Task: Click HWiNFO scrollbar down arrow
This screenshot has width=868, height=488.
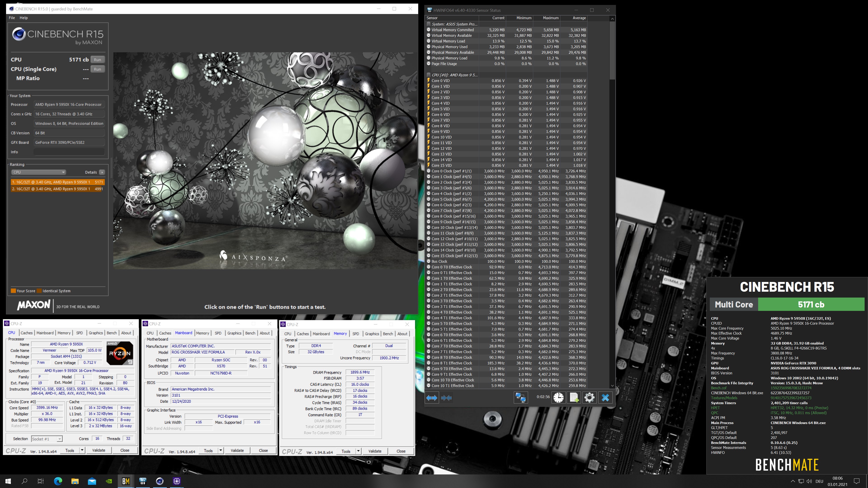Action: (x=612, y=386)
